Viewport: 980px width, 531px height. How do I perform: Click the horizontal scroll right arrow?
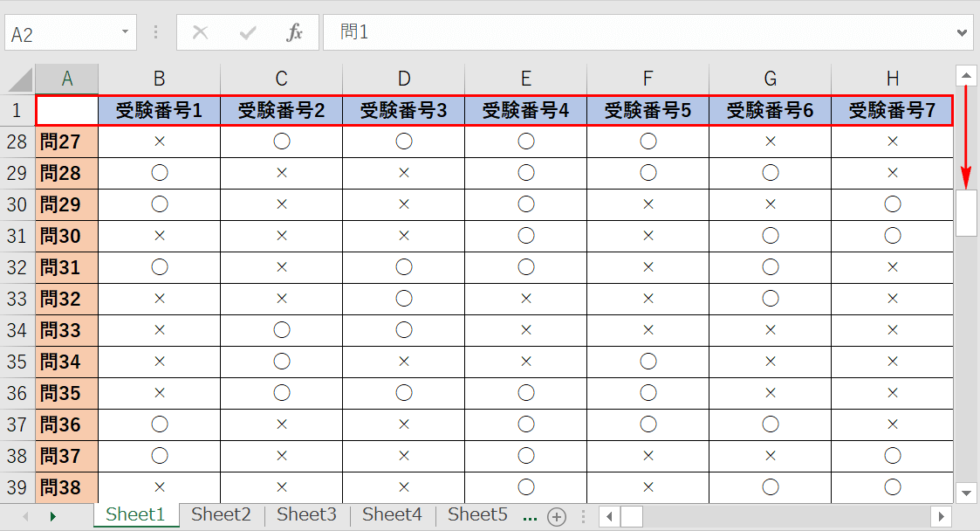pyautogui.click(x=942, y=515)
